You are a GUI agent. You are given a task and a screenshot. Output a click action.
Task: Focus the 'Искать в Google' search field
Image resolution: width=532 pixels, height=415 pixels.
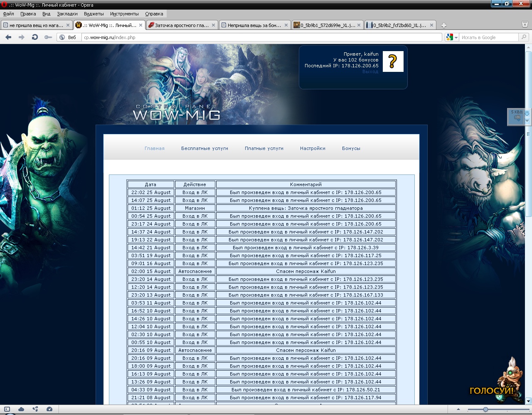(489, 37)
